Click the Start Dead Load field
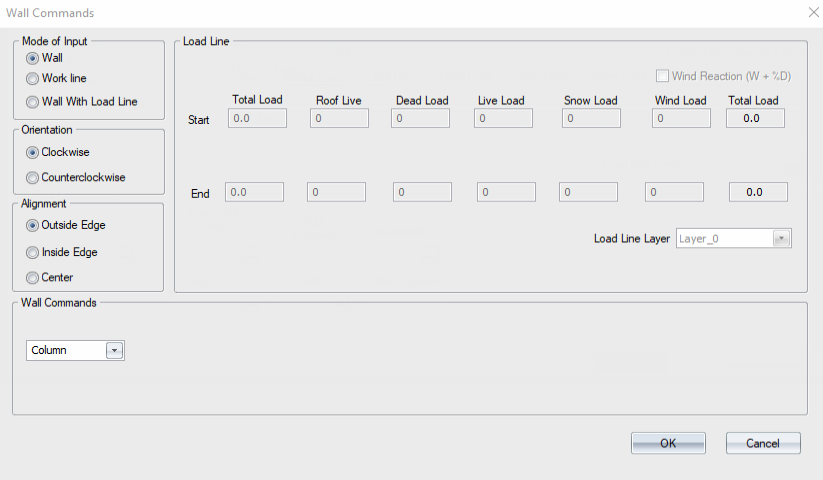The width and height of the screenshot is (823, 480). 420,118
